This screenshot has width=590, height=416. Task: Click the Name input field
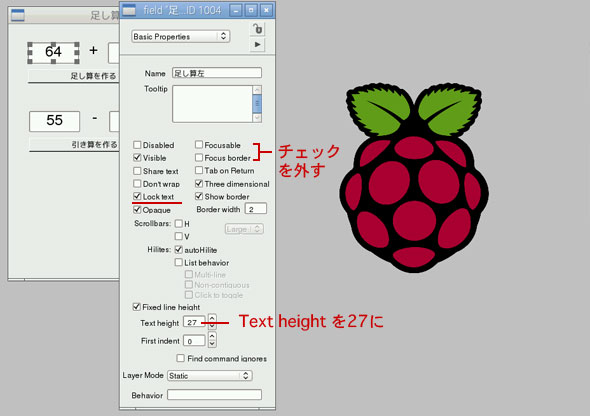(x=217, y=73)
